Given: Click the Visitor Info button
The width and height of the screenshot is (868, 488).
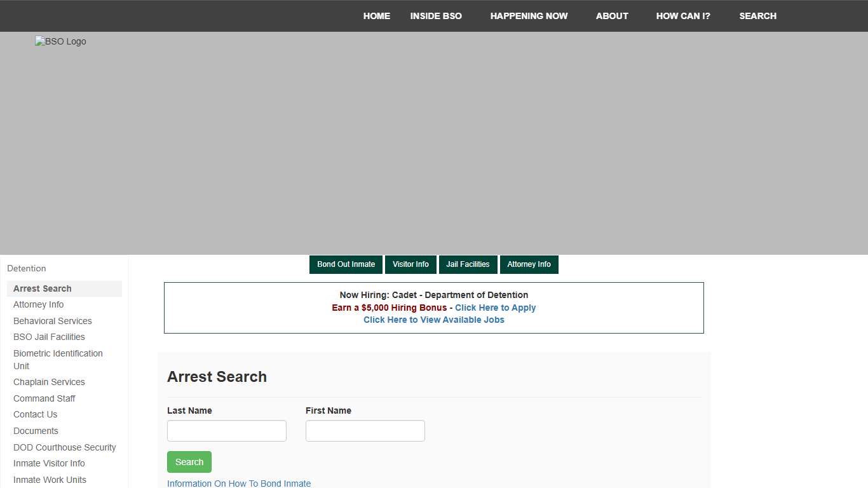Looking at the screenshot, I should pos(410,264).
